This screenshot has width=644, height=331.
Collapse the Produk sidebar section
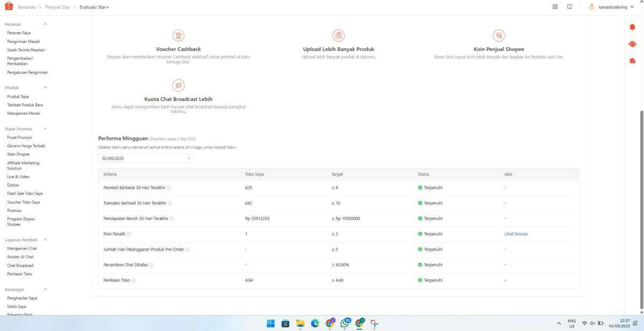[45, 87]
